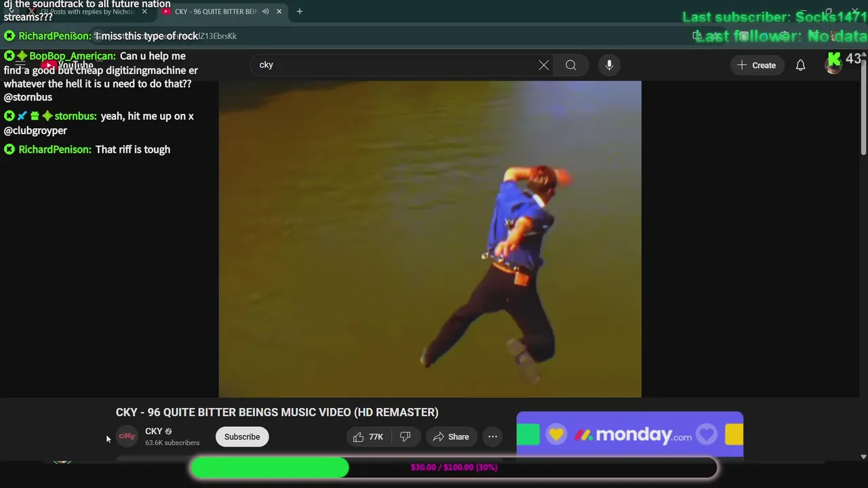The width and height of the screenshot is (868, 488).
Task: Click the magnifier search button
Action: pos(571,65)
